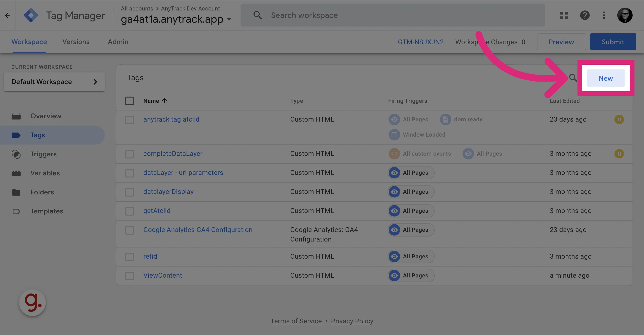Open Triggers in the sidebar

coord(44,154)
